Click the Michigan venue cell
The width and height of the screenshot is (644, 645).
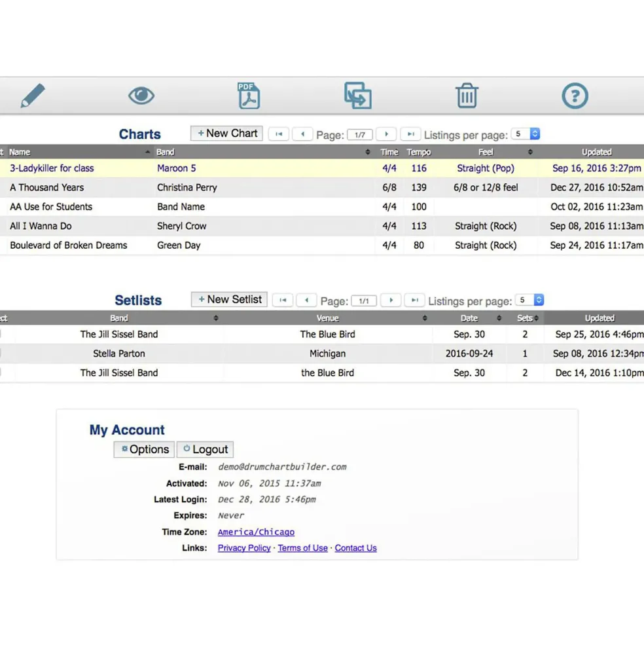[327, 354]
